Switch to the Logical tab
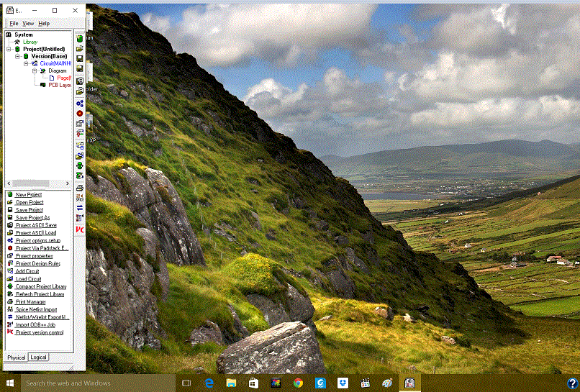The image size is (580, 392). (38, 357)
